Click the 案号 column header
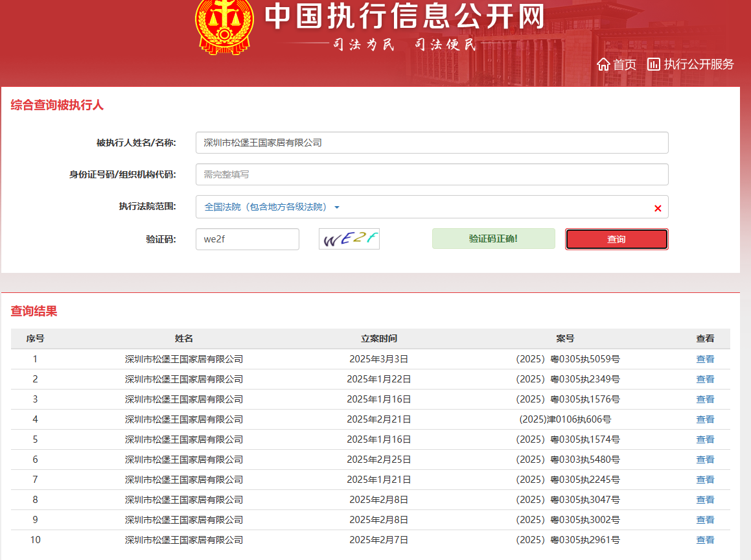751x560 pixels. coord(565,339)
